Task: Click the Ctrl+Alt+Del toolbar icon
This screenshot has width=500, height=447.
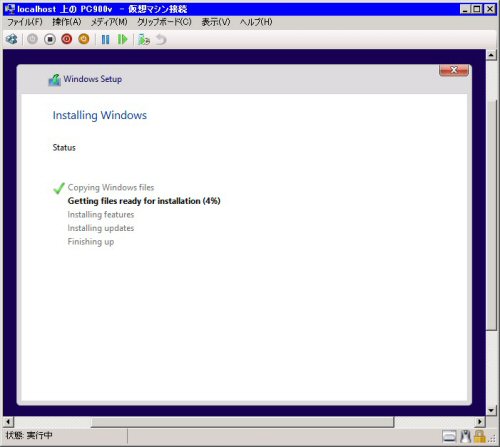Action: (x=12, y=39)
